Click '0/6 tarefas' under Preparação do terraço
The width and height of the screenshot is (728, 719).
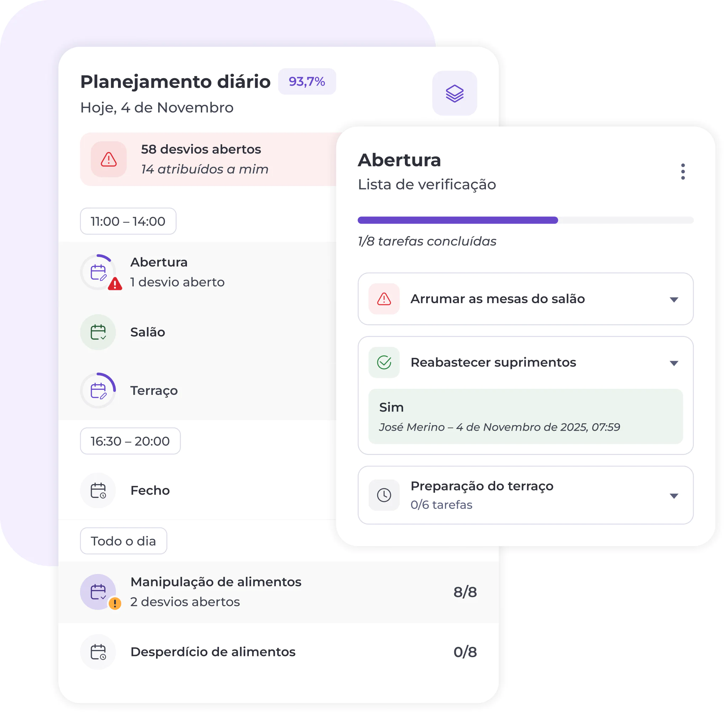[441, 505]
